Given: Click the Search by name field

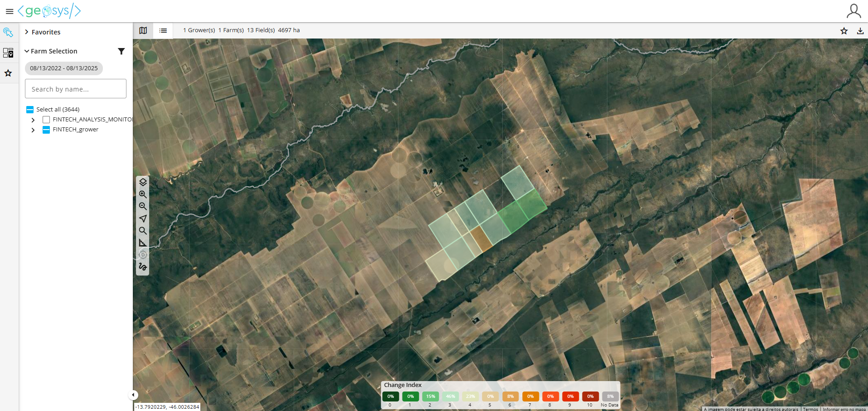Looking at the screenshot, I should tap(76, 89).
